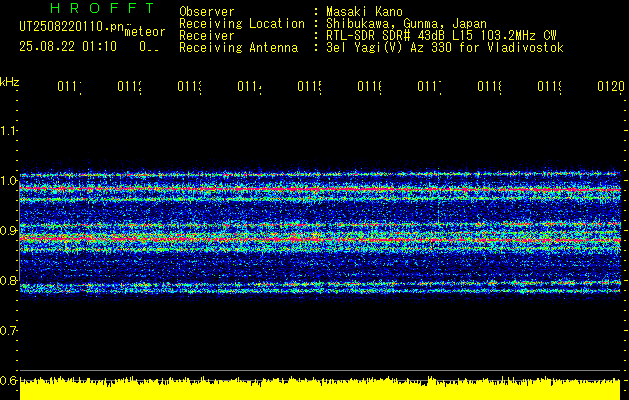Click the time marker 0114
Viewport: 629px width, 400px height.
[x=250, y=86]
